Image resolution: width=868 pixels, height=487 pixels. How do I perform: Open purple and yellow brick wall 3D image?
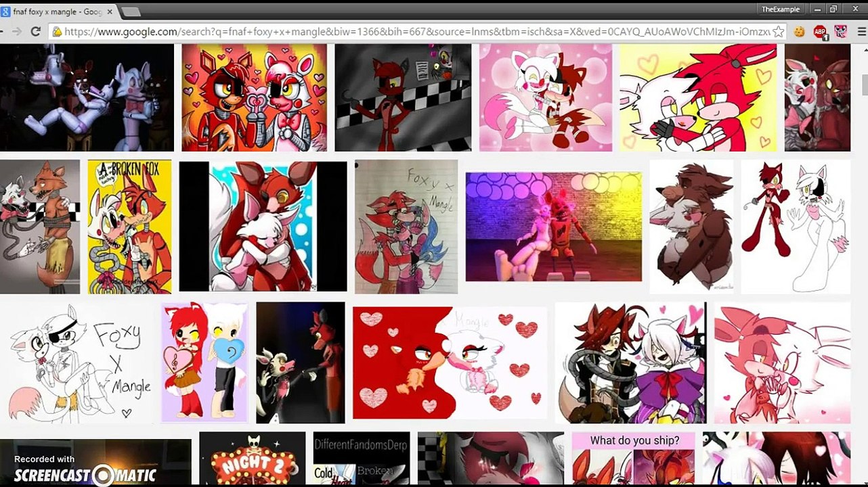(x=554, y=227)
